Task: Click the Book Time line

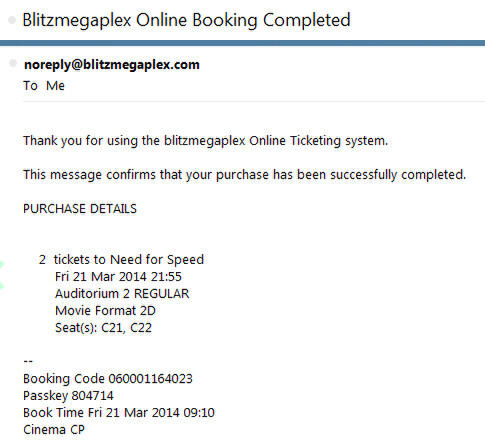Action: tap(119, 413)
